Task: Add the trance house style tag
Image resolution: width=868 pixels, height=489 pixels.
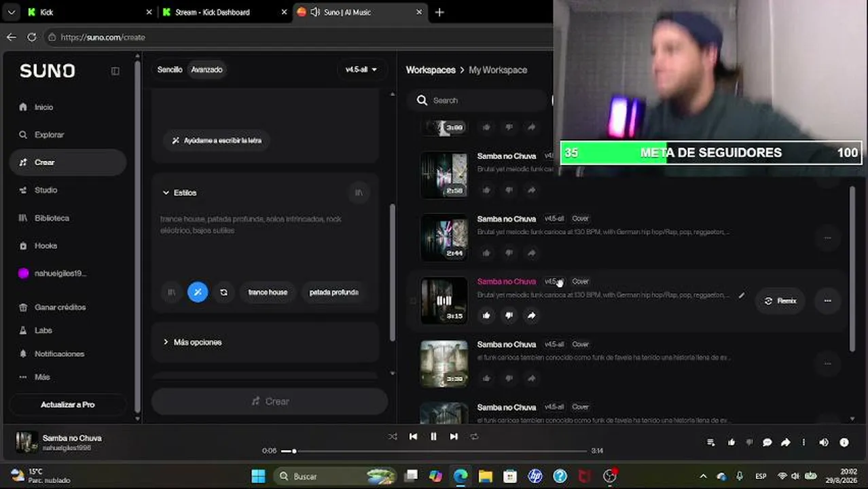Action: 268,292
